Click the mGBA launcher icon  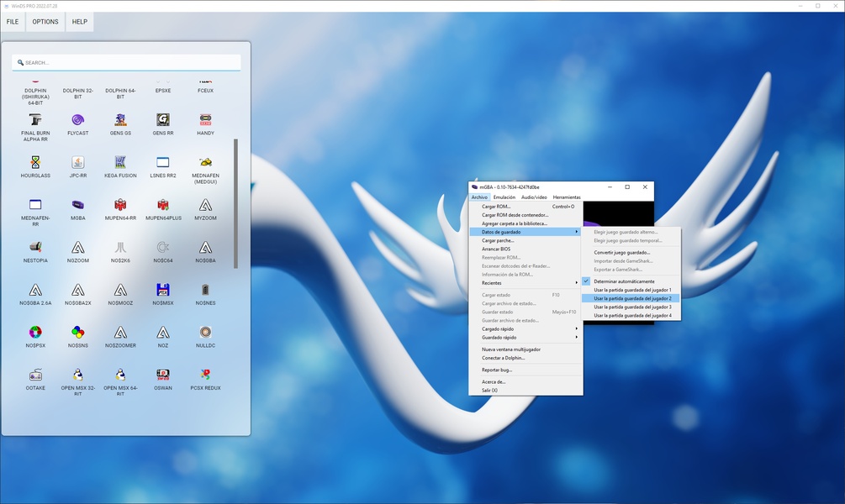[77, 205]
